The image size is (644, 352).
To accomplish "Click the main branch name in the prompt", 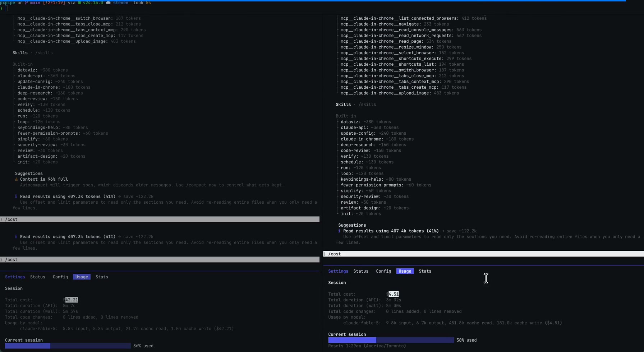I will 35,3.
